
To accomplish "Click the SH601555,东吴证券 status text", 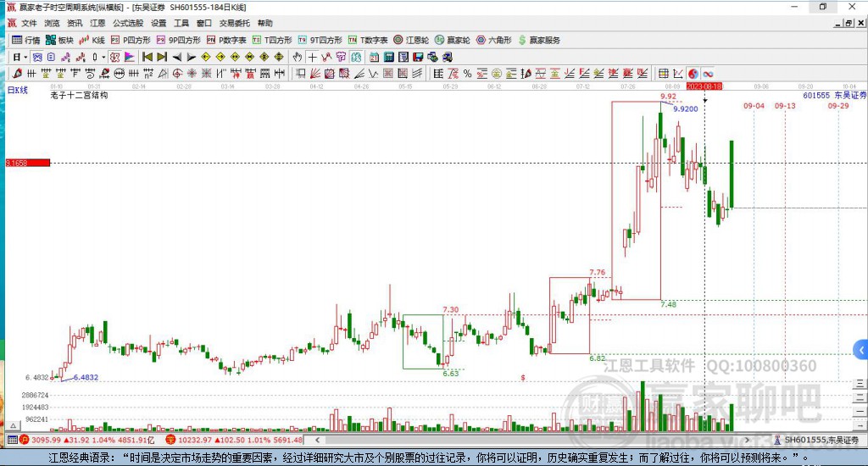I will (x=821, y=440).
